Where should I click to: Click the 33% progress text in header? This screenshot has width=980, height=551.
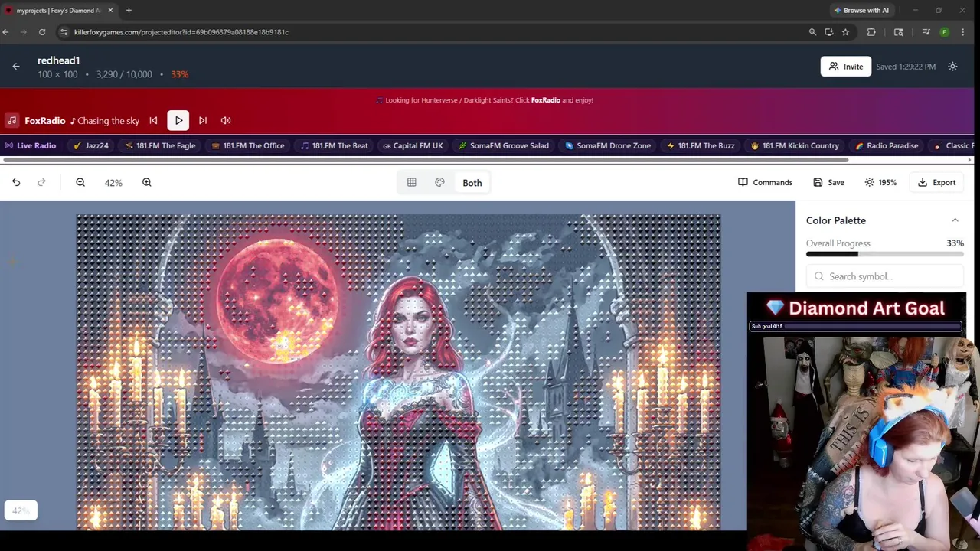tap(180, 74)
